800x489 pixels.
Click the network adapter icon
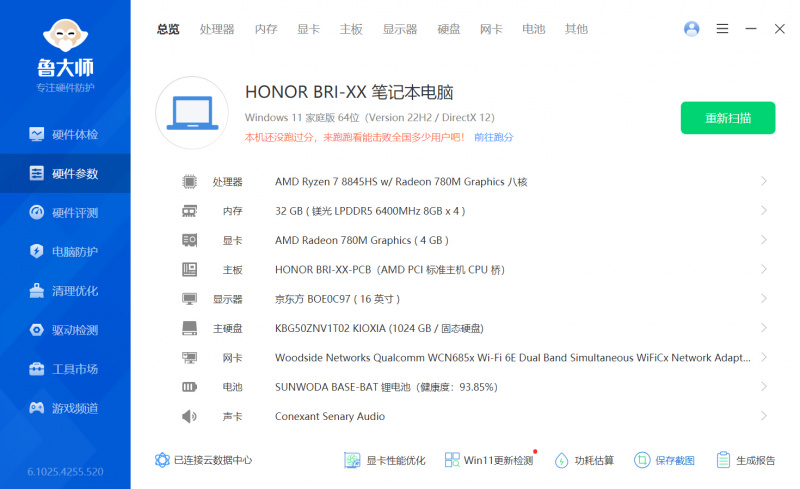189,357
